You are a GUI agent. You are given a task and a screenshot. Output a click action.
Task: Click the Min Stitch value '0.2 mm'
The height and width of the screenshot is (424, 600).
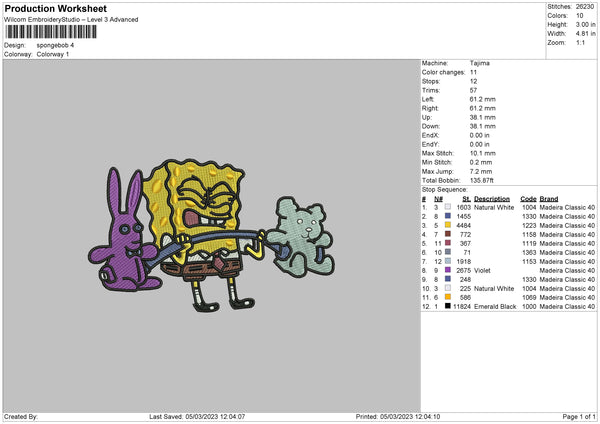tap(481, 162)
